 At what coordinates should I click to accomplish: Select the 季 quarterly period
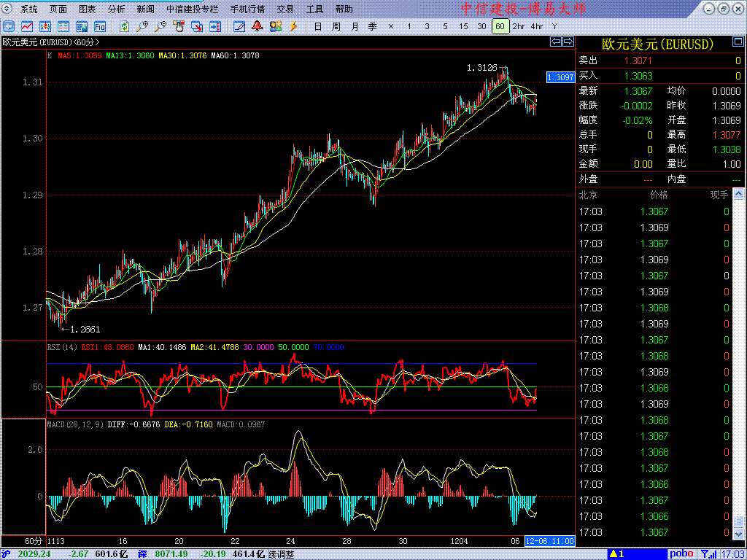click(373, 27)
